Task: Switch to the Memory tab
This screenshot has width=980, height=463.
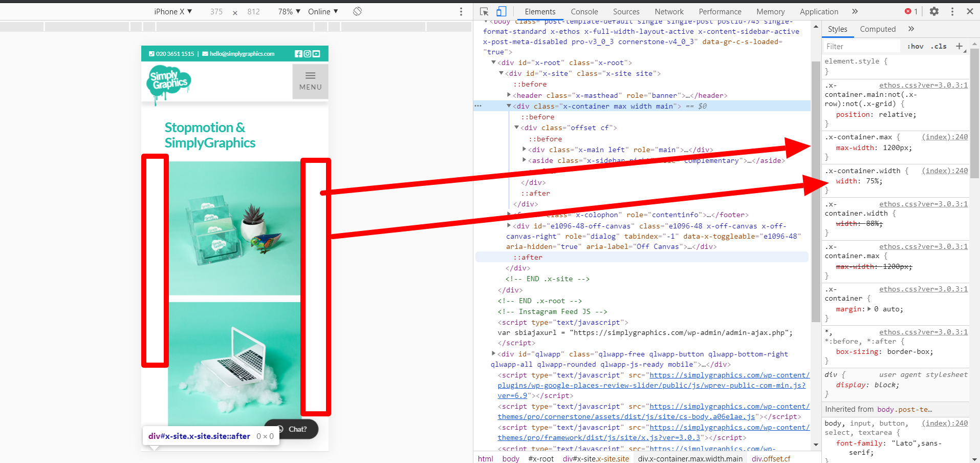Action: pyautogui.click(x=770, y=11)
